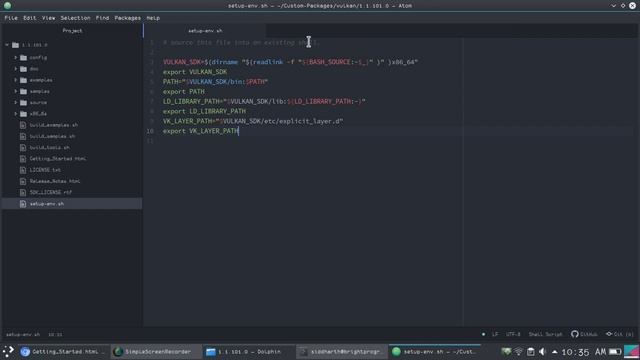Change the Shell Script grammar selector

(x=545, y=334)
